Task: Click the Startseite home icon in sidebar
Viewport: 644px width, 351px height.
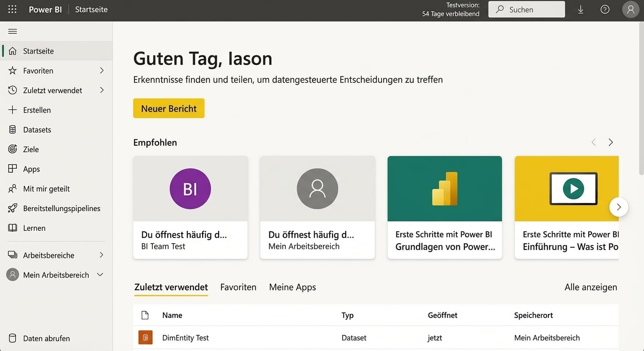Action: [13, 51]
